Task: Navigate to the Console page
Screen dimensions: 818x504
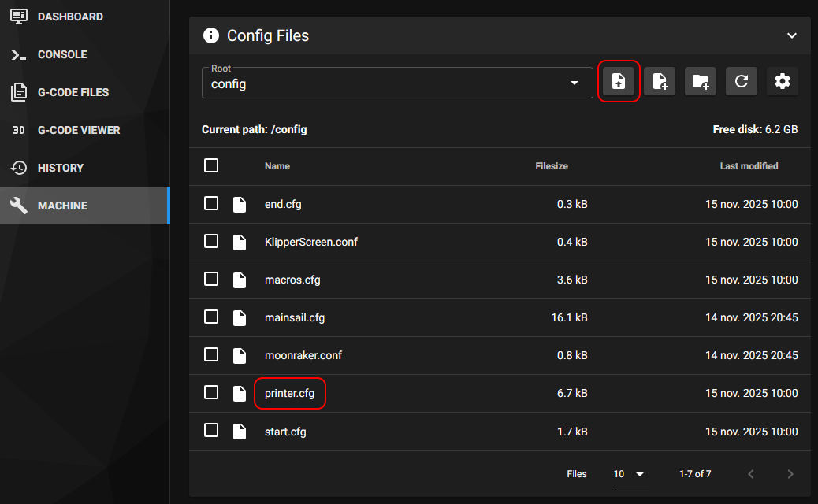Action: point(62,54)
